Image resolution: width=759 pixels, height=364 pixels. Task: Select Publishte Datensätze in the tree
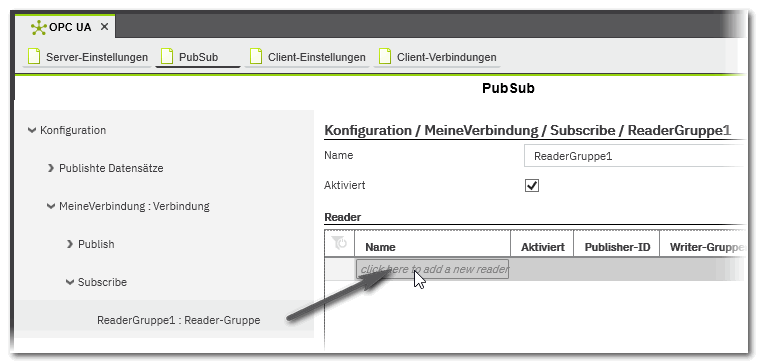111,168
